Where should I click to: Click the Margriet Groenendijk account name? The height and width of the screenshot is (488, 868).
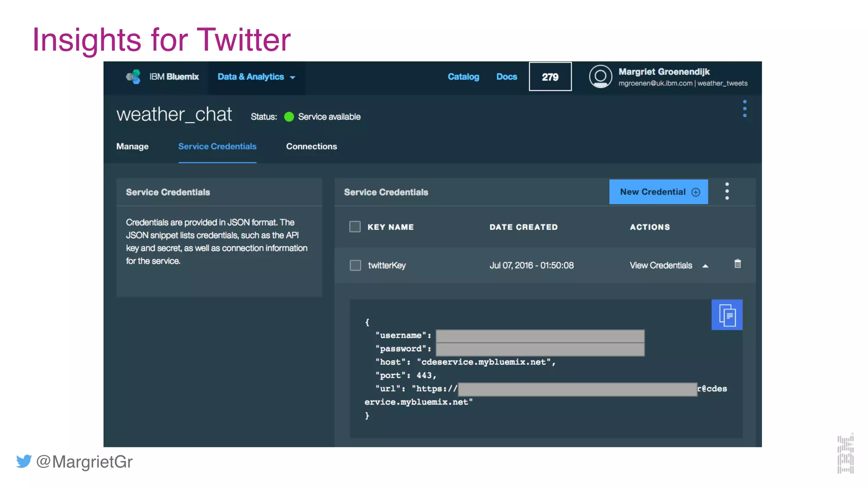[664, 72]
